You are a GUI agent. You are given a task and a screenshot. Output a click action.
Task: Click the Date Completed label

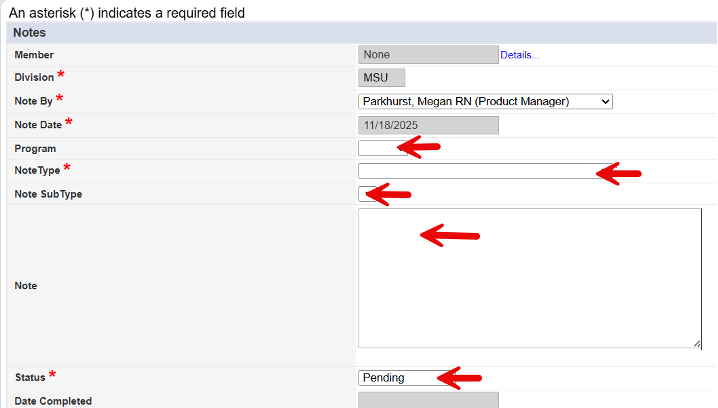(x=53, y=401)
